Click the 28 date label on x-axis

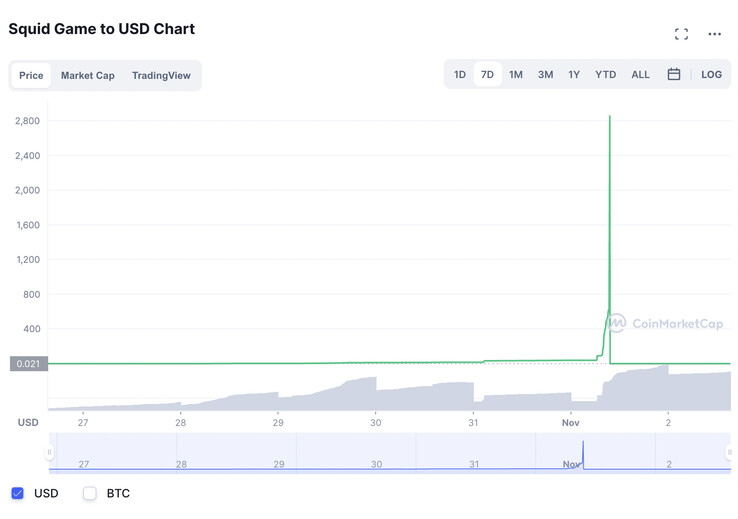pyautogui.click(x=181, y=423)
